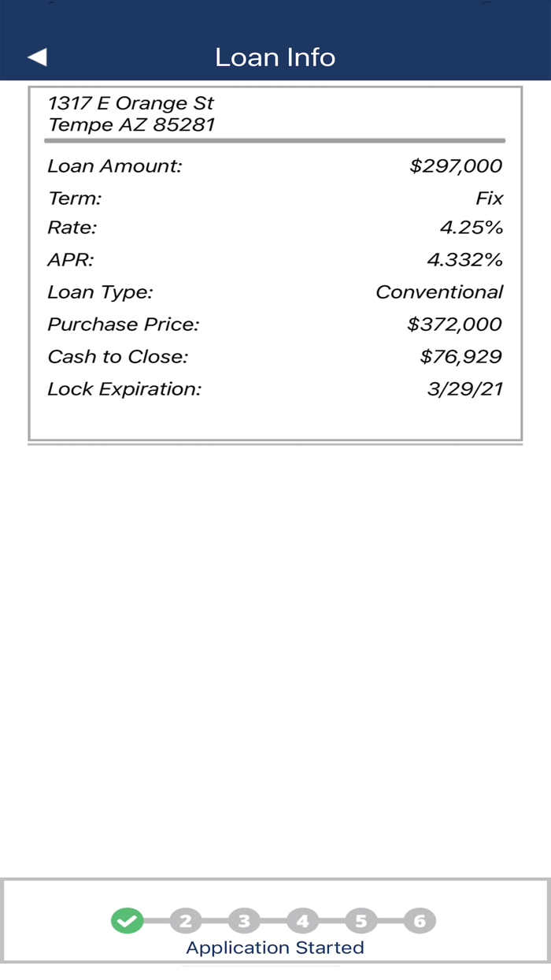Select step 4 in the progress tracker
The height and width of the screenshot is (980, 551).
(302, 919)
